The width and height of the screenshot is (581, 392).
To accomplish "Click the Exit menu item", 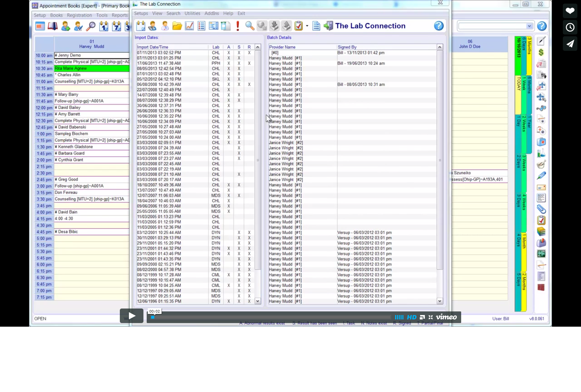I will (x=241, y=13).
